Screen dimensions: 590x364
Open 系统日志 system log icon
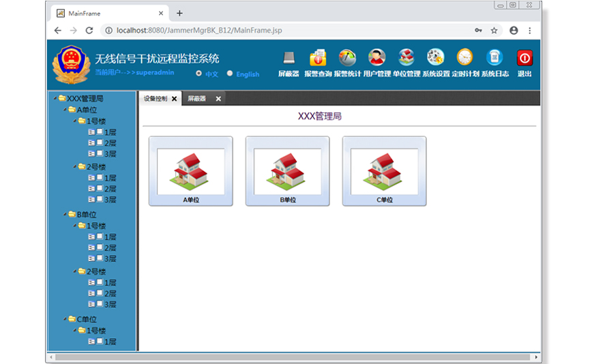[x=495, y=57]
